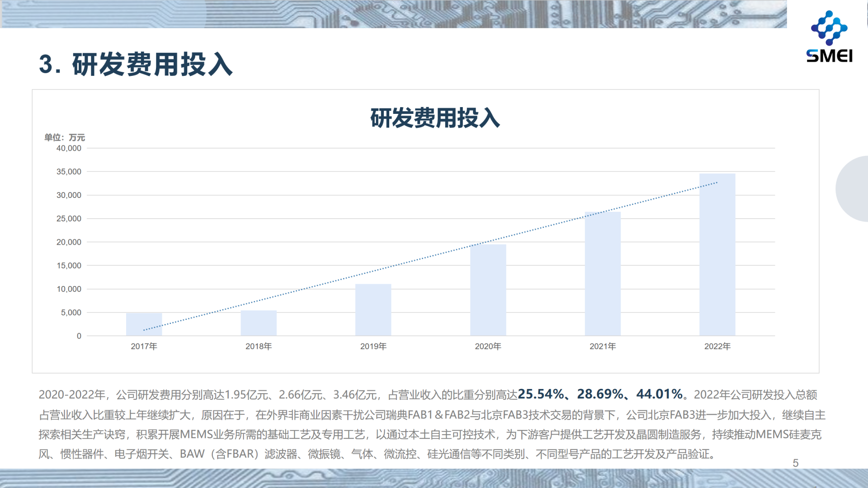
Task: Click the bold '44.01%' figure
Action: pos(660,394)
